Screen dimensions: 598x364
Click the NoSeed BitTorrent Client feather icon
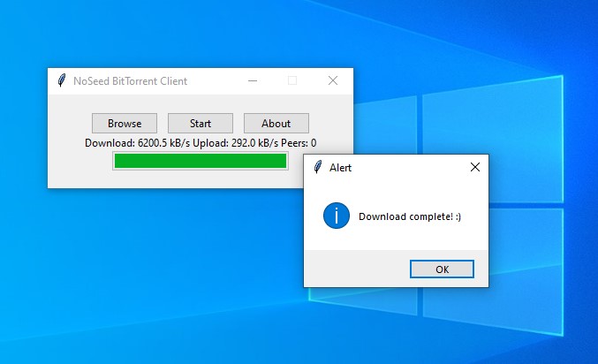click(x=62, y=80)
